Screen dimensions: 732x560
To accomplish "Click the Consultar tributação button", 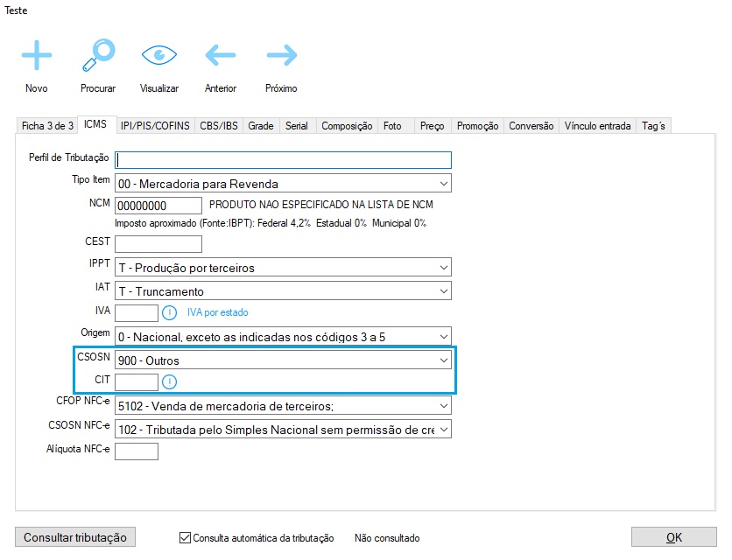I will 75,537.
